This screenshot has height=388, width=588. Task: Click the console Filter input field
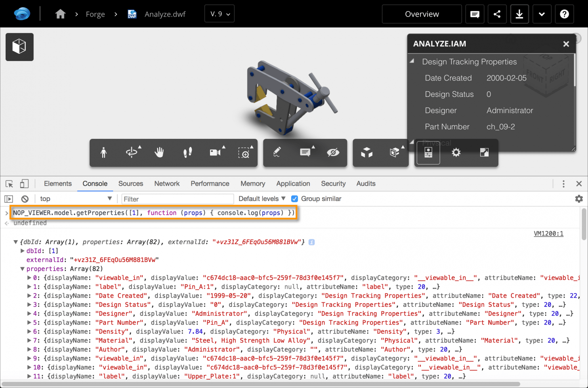tap(178, 199)
